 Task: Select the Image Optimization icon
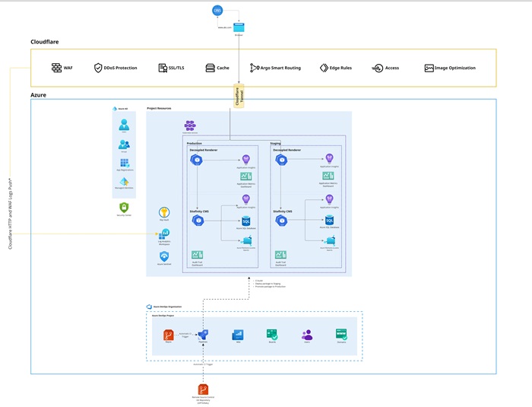click(x=429, y=68)
